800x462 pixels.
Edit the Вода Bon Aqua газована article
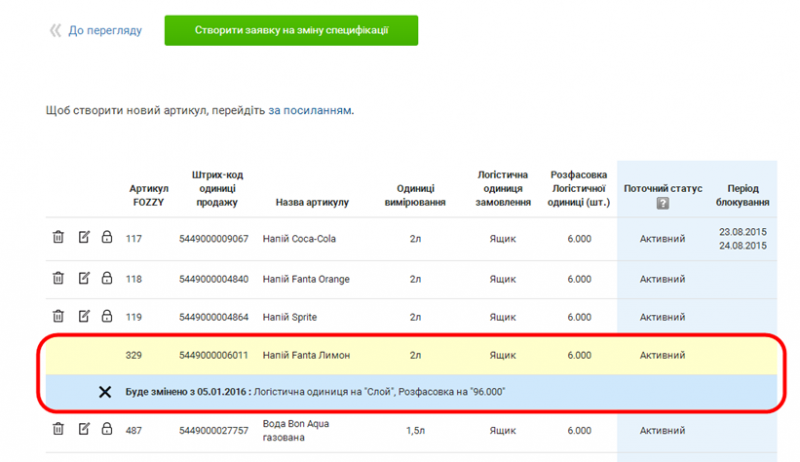point(84,430)
